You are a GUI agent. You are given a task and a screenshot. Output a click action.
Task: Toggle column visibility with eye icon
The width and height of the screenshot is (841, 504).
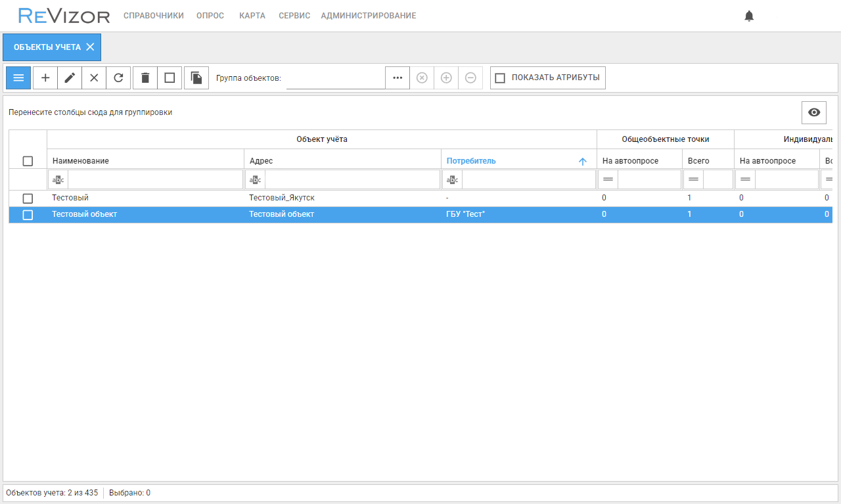point(814,112)
